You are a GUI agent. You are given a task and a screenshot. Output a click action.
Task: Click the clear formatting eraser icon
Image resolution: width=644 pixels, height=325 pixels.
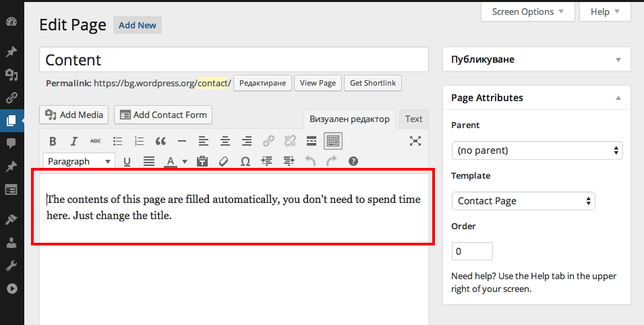tap(223, 161)
